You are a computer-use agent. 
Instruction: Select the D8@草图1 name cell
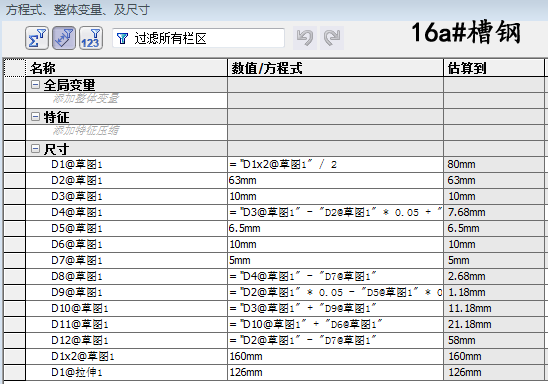pos(127,276)
